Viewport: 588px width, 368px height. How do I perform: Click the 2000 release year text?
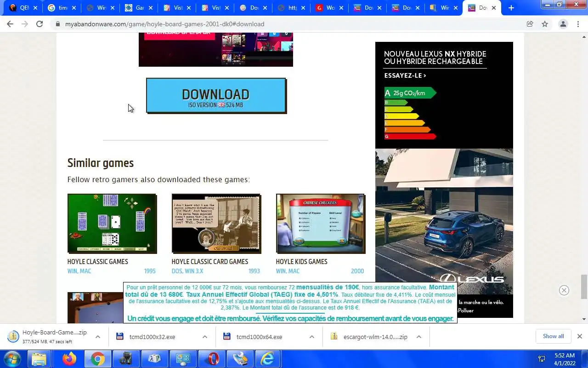click(357, 271)
